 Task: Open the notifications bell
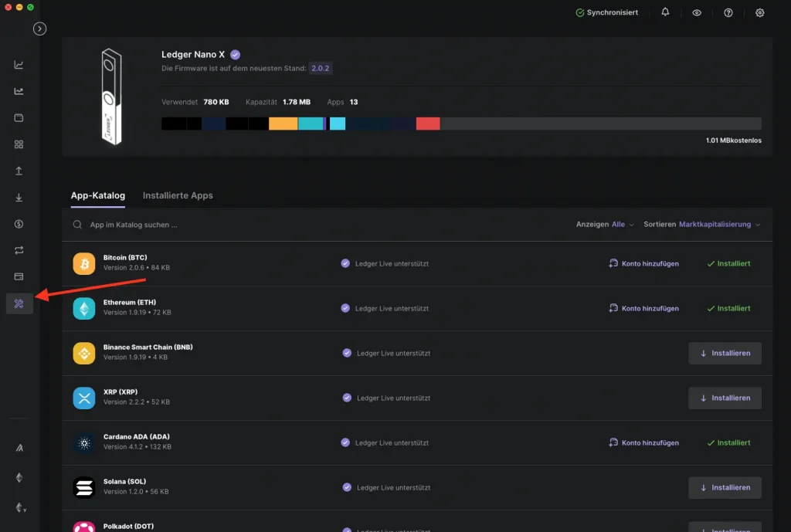[x=665, y=13]
